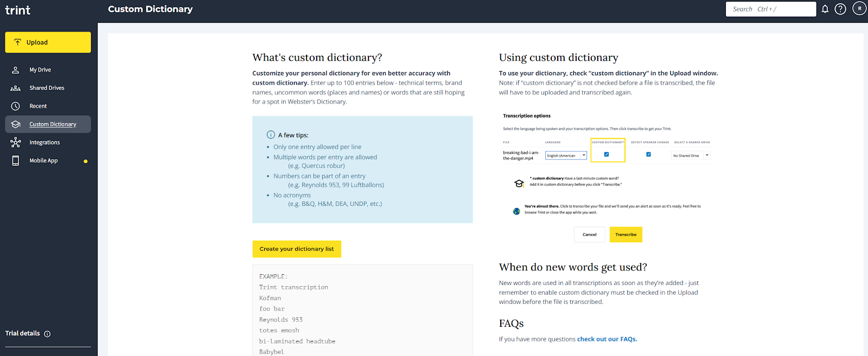868x356 pixels.
Task: Click the Shared Drives people icon
Action: (16, 88)
